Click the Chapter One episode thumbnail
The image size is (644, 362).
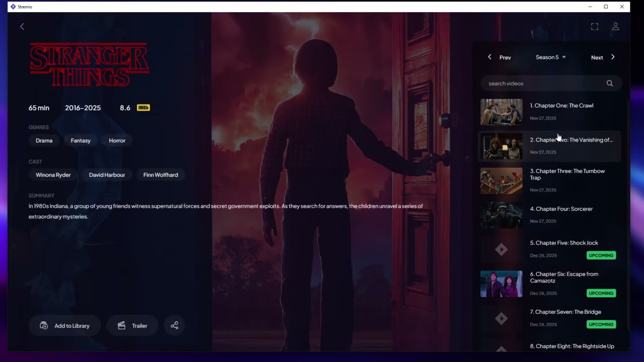coord(502,112)
